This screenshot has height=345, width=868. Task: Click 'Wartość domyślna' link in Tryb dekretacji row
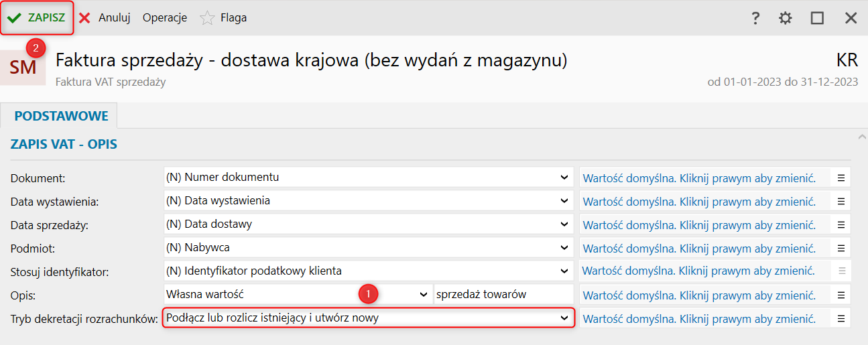(699, 319)
